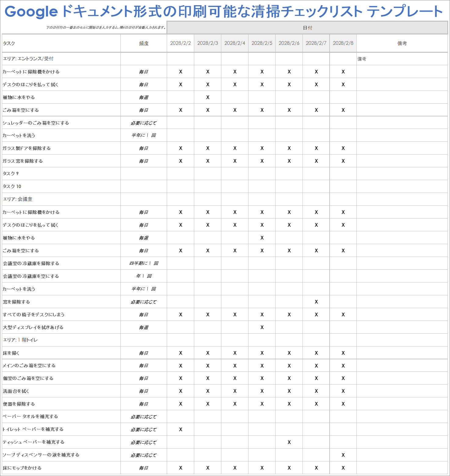Click the タスク column header
This screenshot has width=450, height=476.
tap(61, 43)
